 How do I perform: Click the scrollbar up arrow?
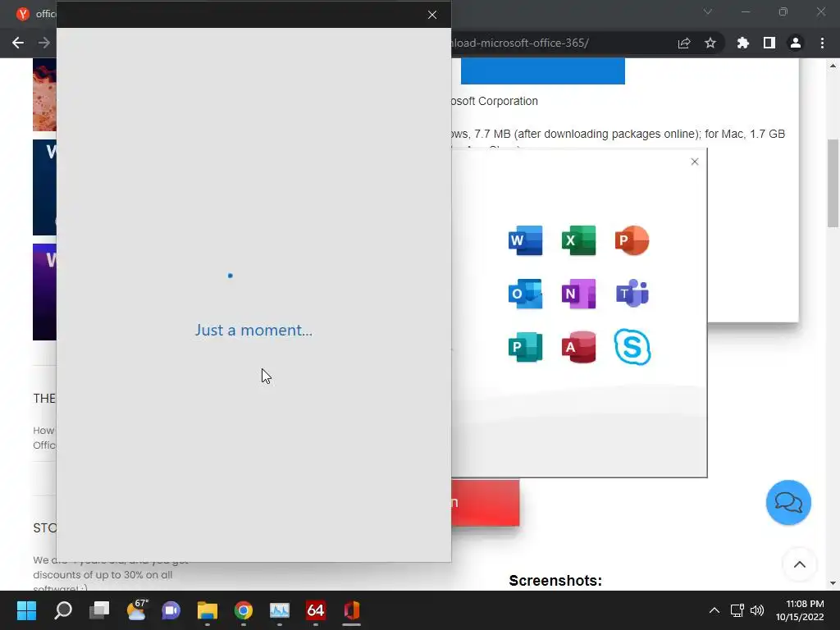833,66
